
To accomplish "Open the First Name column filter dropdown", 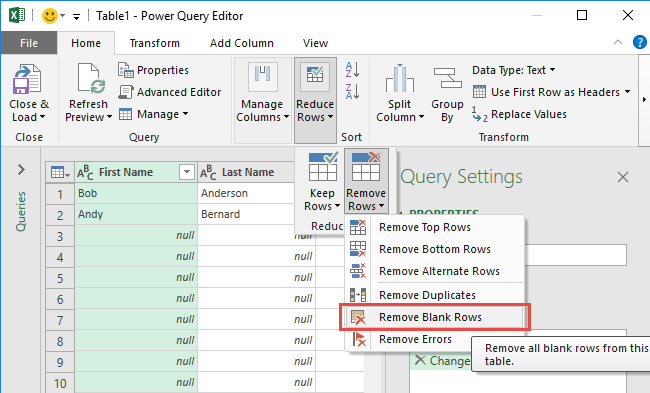I will pos(187,172).
